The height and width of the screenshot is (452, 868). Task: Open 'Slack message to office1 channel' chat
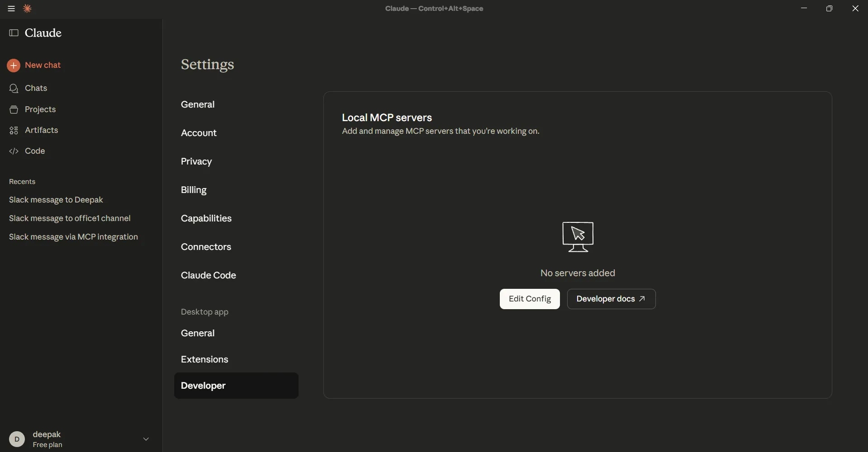[x=70, y=218]
